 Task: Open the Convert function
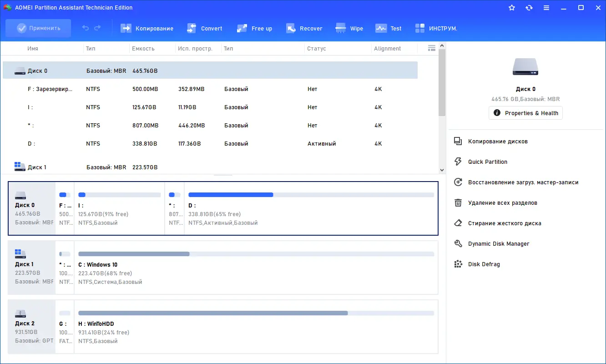click(x=204, y=28)
